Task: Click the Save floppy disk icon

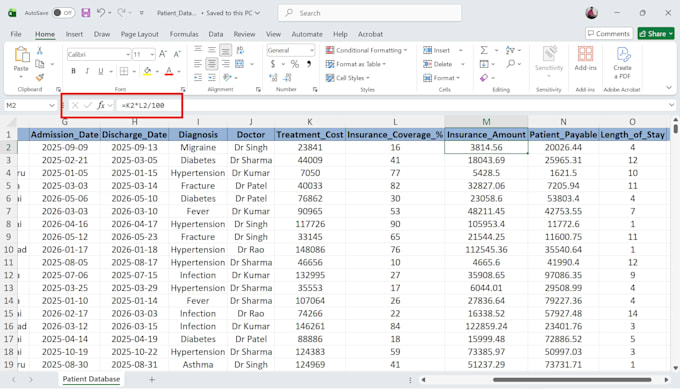Action: [86, 13]
